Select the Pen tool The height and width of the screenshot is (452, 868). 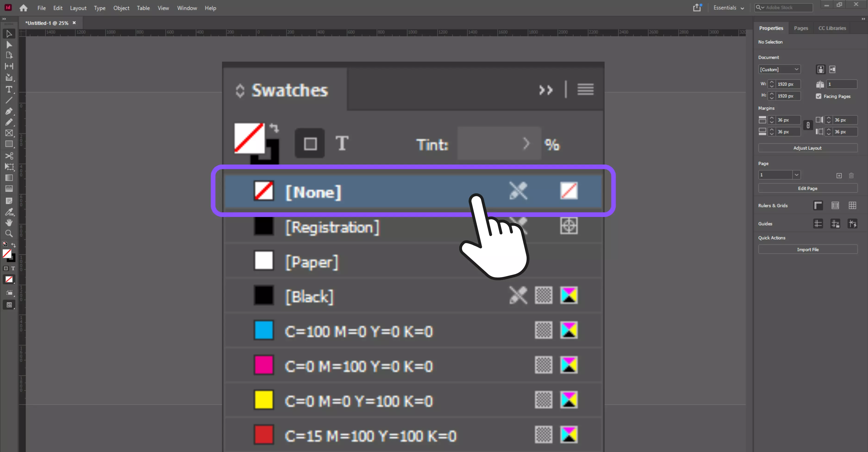9,111
